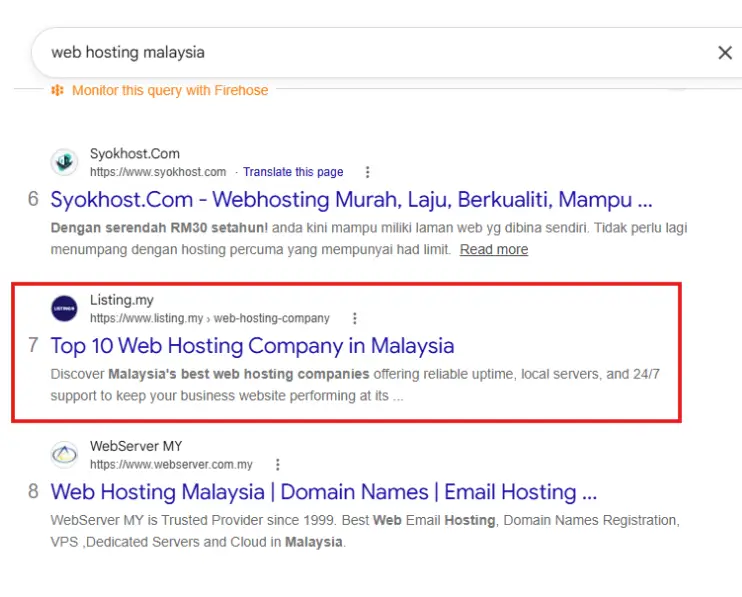Click the Listing.my site favicon

(x=64, y=308)
